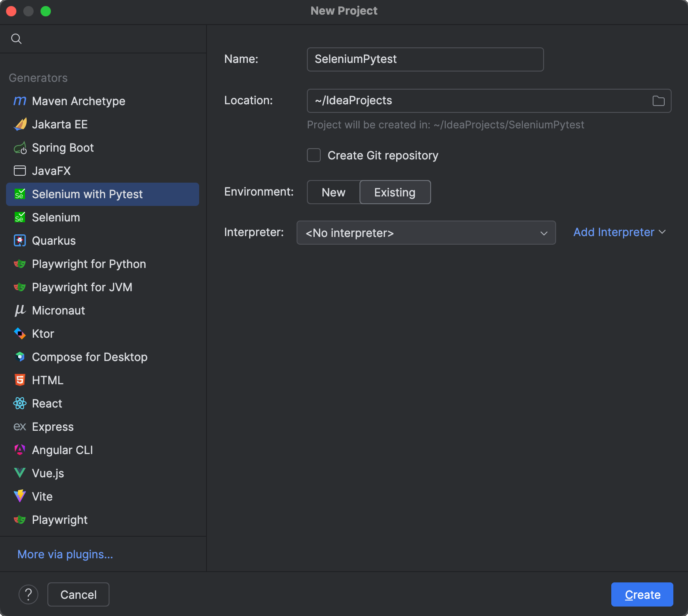The image size is (688, 616).
Task: Click the Selenium with Pytest label
Action: pyautogui.click(x=87, y=194)
